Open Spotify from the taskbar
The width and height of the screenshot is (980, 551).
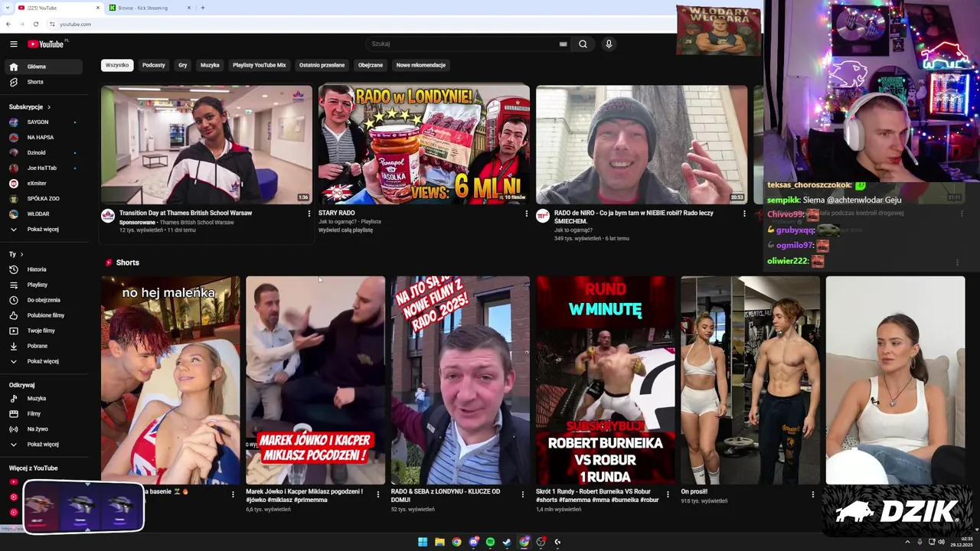[x=490, y=542]
